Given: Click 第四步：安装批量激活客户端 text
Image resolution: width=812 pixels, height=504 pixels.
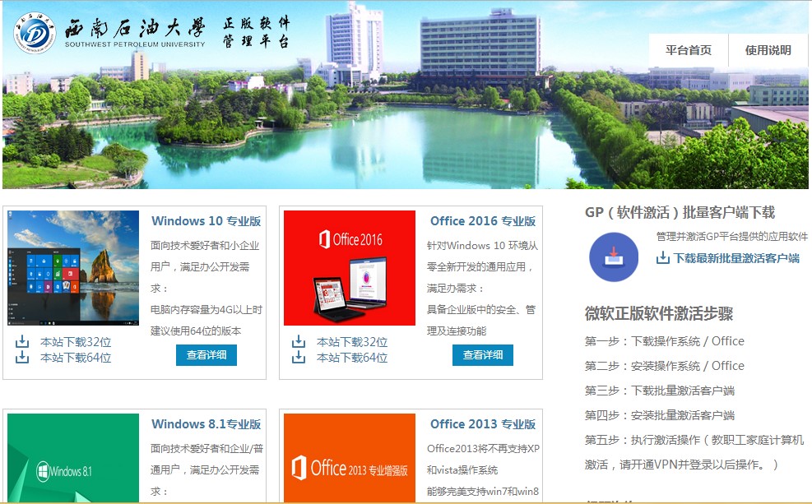Looking at the screenshot, I should [660, 415].
